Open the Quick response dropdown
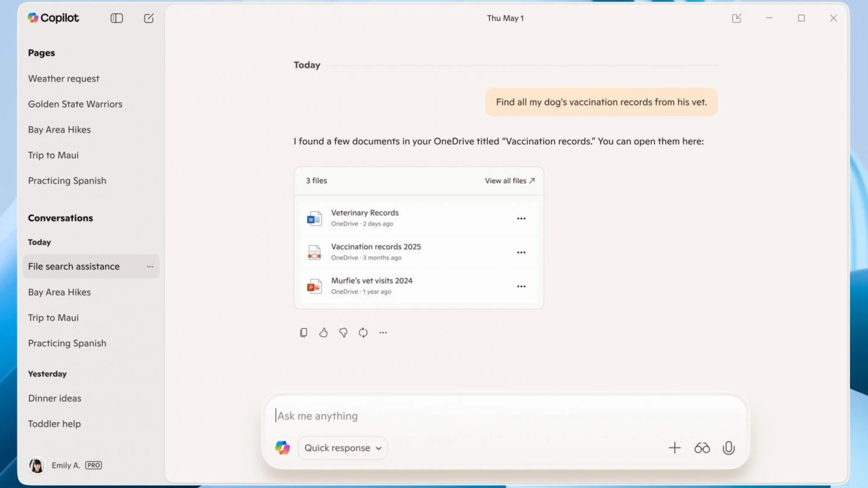The height and width of the screenshot is (488, 868). pyautogui.click(x=342, y=448)
